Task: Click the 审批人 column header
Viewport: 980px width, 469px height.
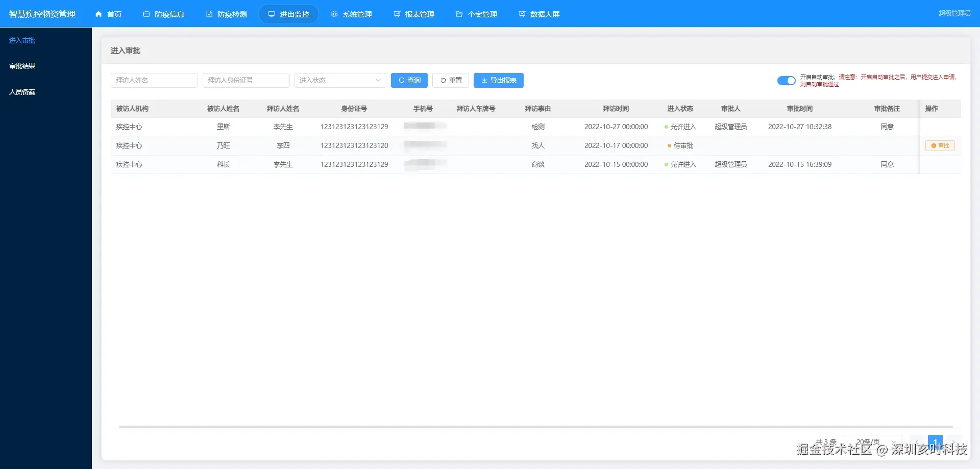Action: point(731,109)
